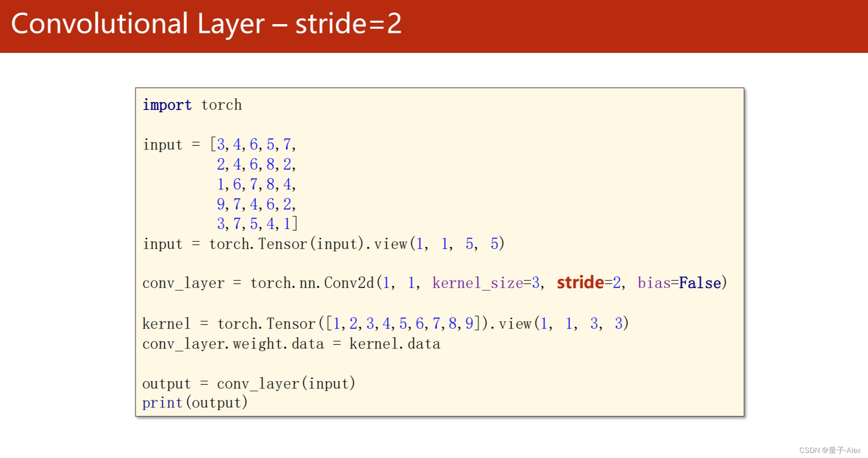Viewport: 868px width, 458px height.
Task: Click the "conv_layer" variable in the Conv2d line
Action: click(183, 283)
